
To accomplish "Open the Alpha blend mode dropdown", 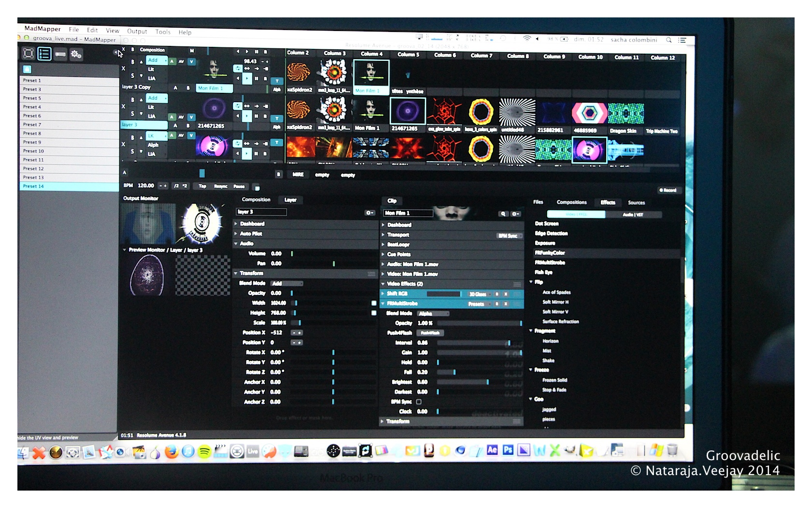I will (x=434, y=314).
